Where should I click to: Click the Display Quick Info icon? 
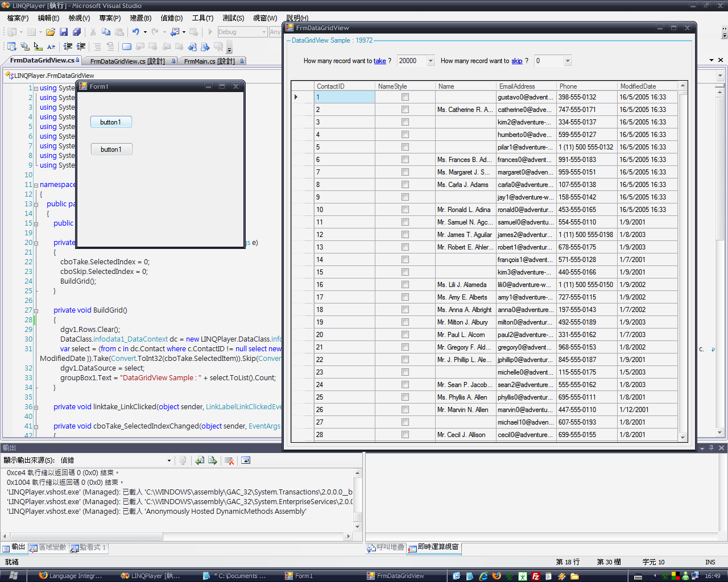[38, 47]
